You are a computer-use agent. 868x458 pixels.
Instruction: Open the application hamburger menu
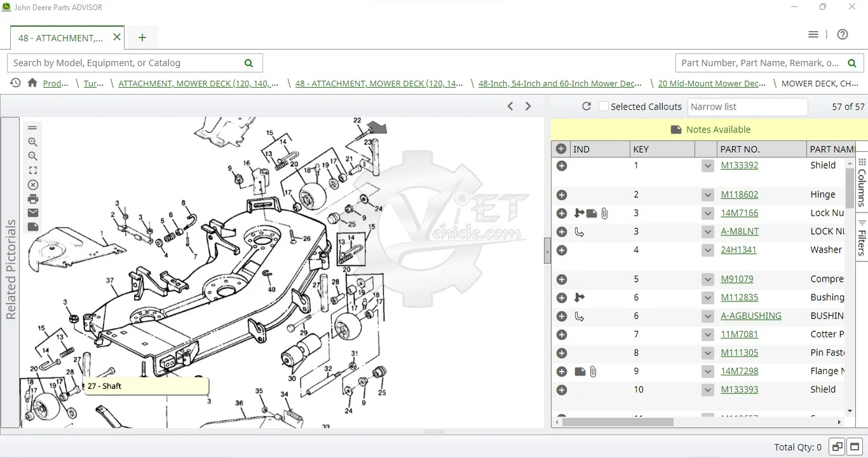(813, 34)
